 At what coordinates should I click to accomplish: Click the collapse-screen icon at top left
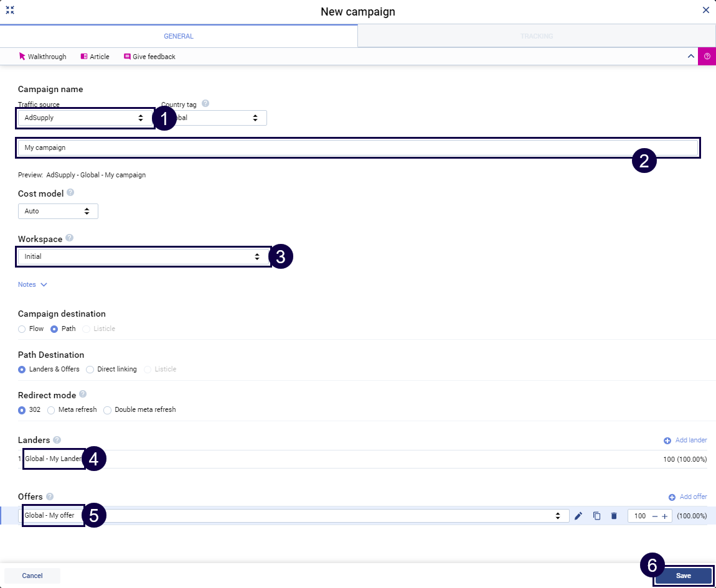coord(10,10)
